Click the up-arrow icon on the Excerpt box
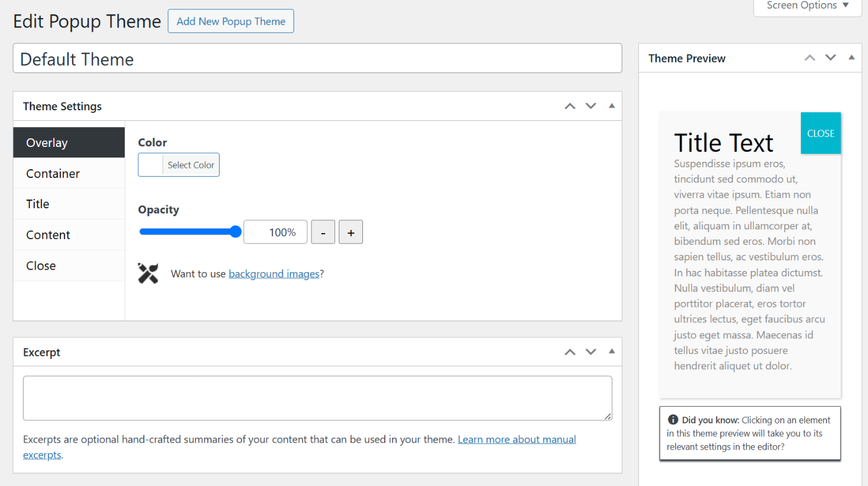Image resolution: width=868 pixels, height=486 pixels. [570, 351]
